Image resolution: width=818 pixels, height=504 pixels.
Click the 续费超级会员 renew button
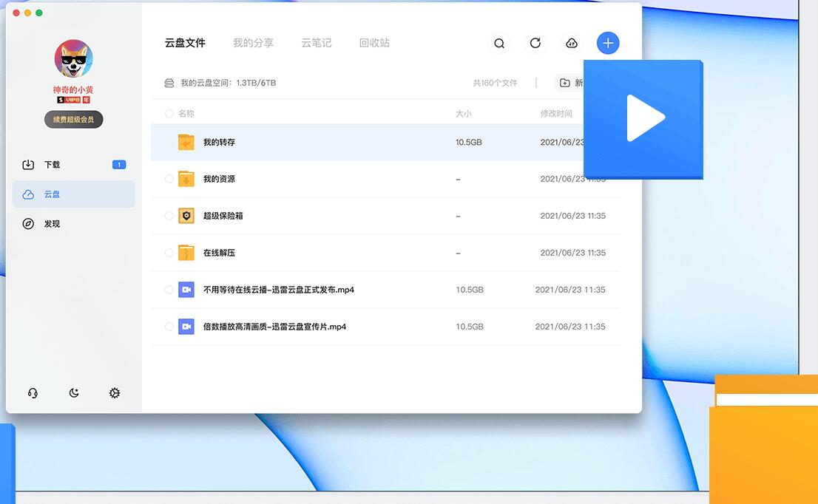(x=72, y=119)
